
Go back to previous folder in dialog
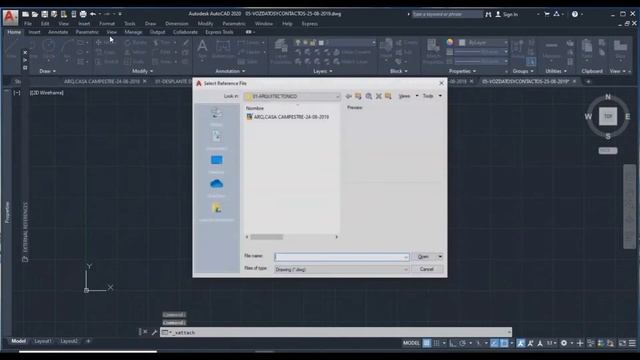[348, 96]
